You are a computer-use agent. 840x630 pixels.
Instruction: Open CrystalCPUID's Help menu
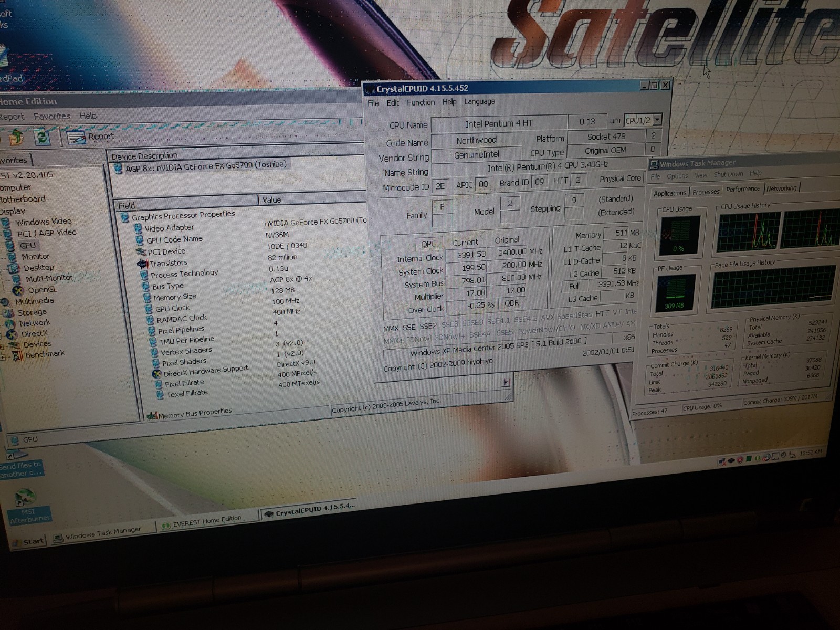[x=449, y=102]
